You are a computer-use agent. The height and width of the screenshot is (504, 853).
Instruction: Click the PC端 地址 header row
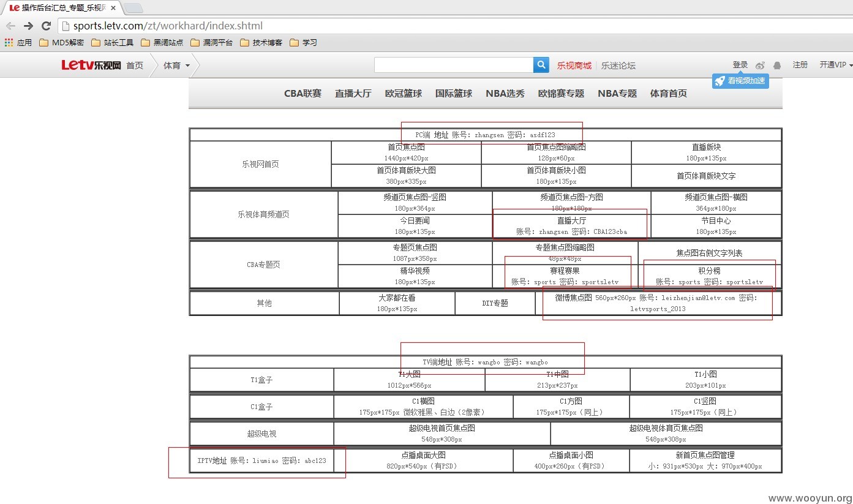tap(486, 135)
